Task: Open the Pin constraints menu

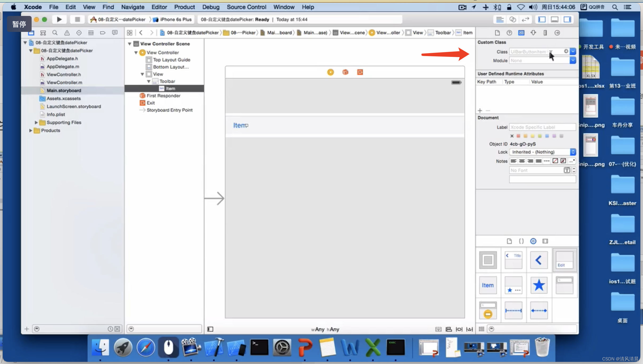Action: (x=459, y=329)
